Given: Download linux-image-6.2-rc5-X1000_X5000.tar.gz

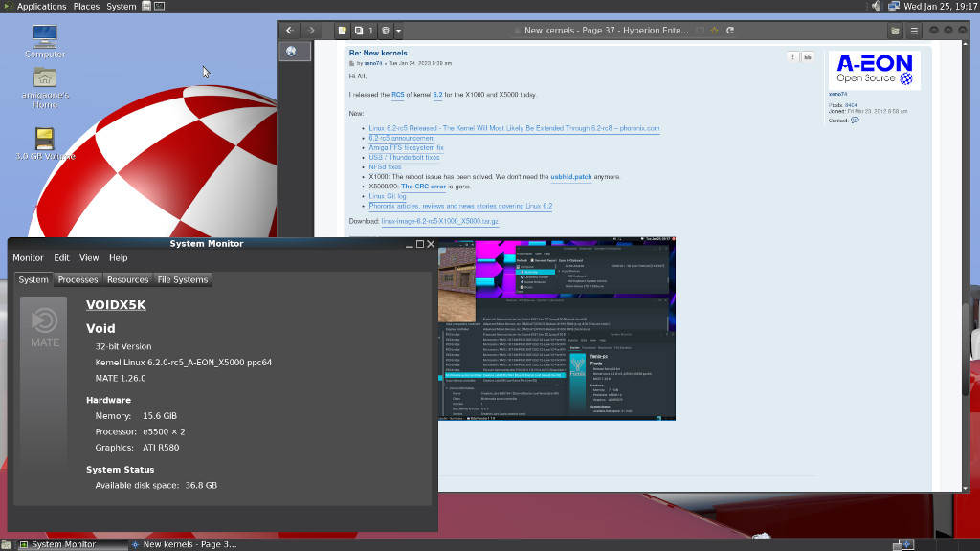Looking at the screenshot, I should [x=439, y=221].
